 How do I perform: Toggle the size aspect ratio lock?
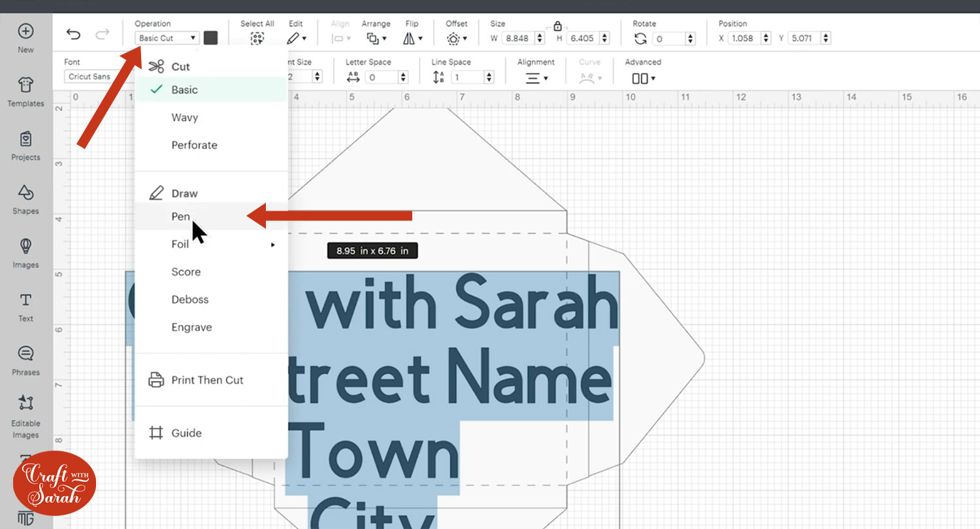point(557,26)
